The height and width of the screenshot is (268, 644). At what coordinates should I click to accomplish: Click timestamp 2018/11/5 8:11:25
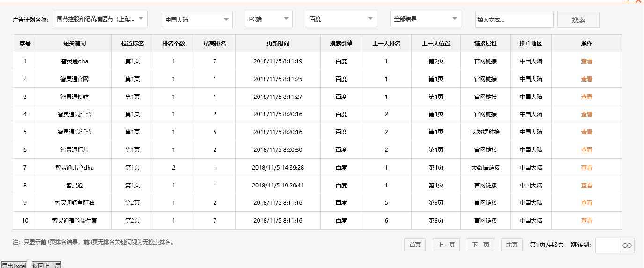coord(278,79)
